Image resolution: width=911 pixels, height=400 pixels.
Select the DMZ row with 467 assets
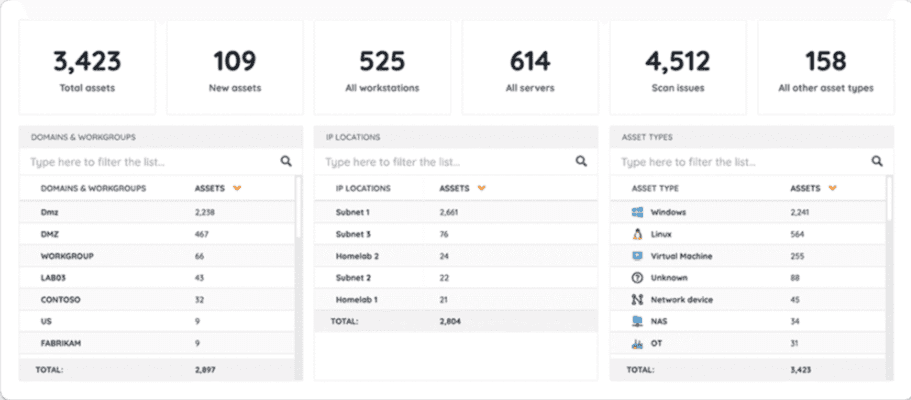click(157, 234)
